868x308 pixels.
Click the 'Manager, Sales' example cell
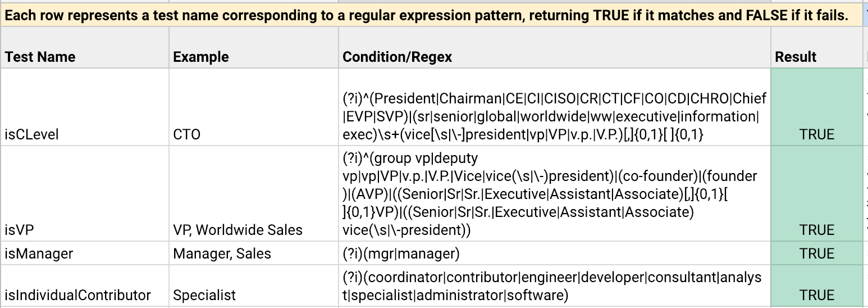click(x=222, y=253)
